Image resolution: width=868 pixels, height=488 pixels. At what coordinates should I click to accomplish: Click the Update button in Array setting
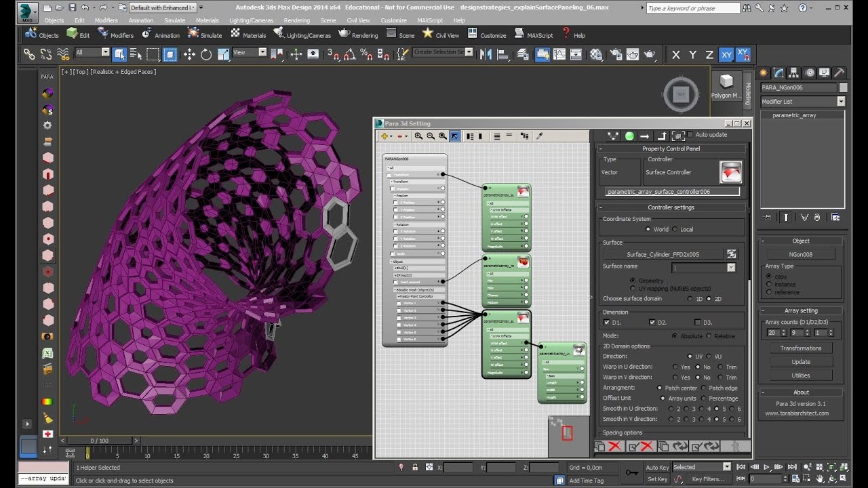[x=801, y=361]
